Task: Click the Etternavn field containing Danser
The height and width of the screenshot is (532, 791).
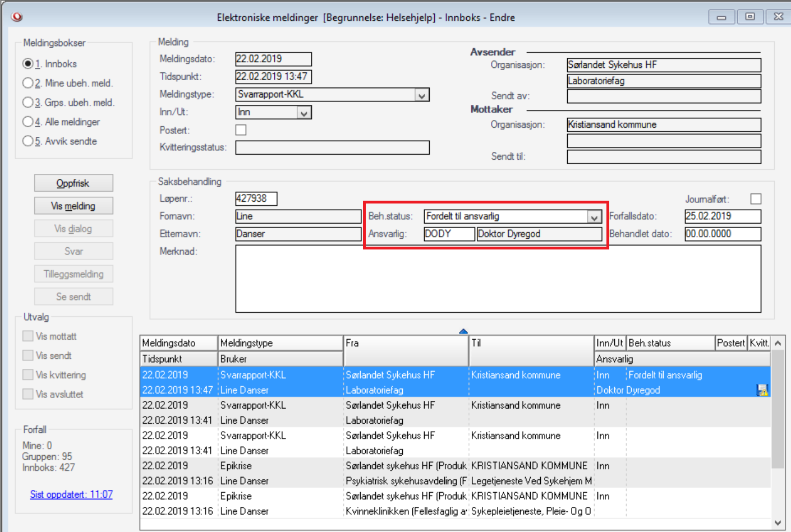Action: (298, 234)
